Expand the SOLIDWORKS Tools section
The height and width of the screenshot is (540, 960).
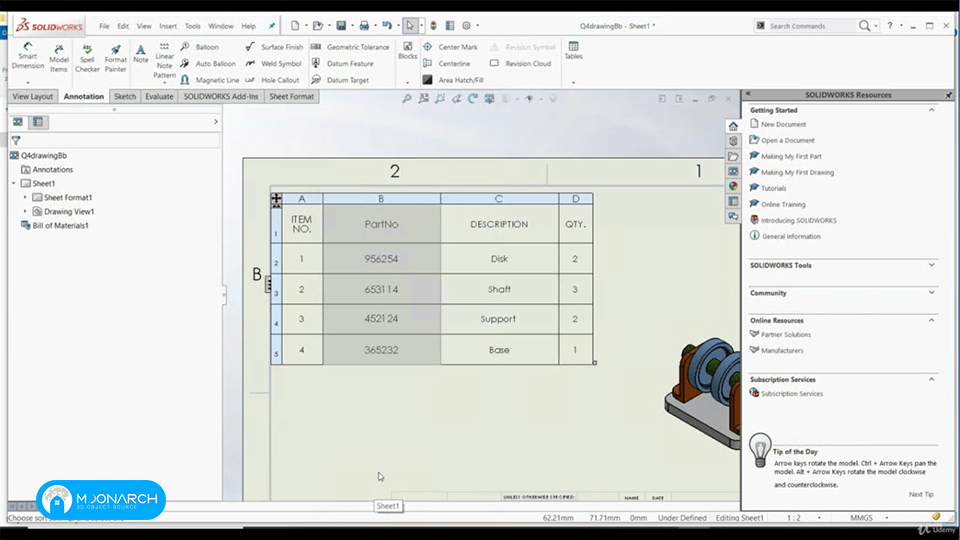point(931,265)
